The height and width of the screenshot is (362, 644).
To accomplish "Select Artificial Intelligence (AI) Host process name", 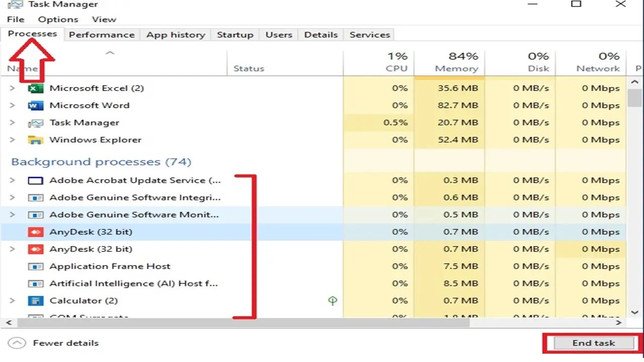I will 134,284.
